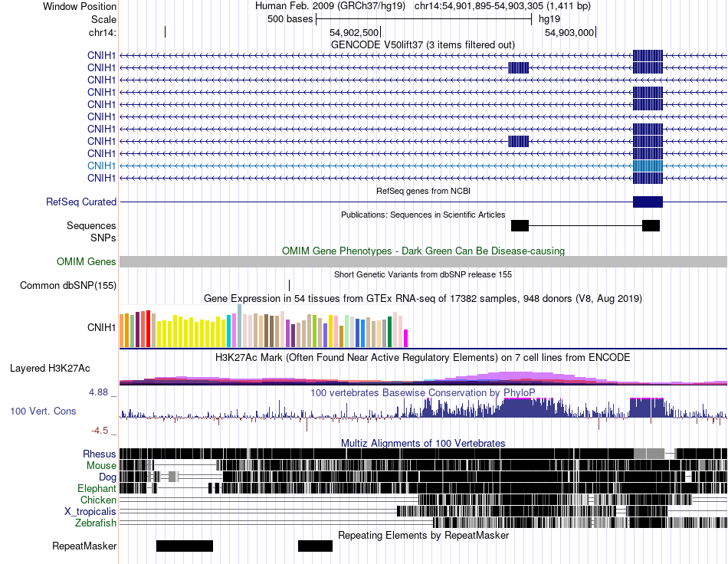Viewport: 728px width, 564px height.
Task: Click the Dog alignment label
Action: point(107,477)
